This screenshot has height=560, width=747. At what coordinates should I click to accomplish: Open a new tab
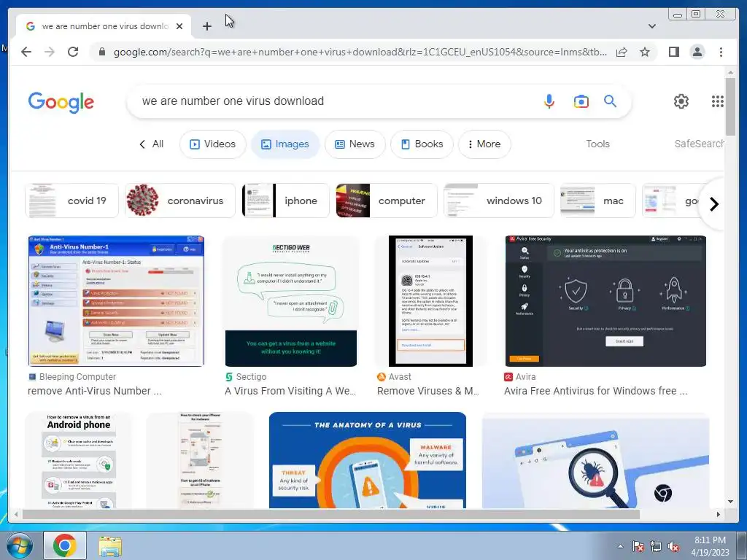(x=206, y=26)
